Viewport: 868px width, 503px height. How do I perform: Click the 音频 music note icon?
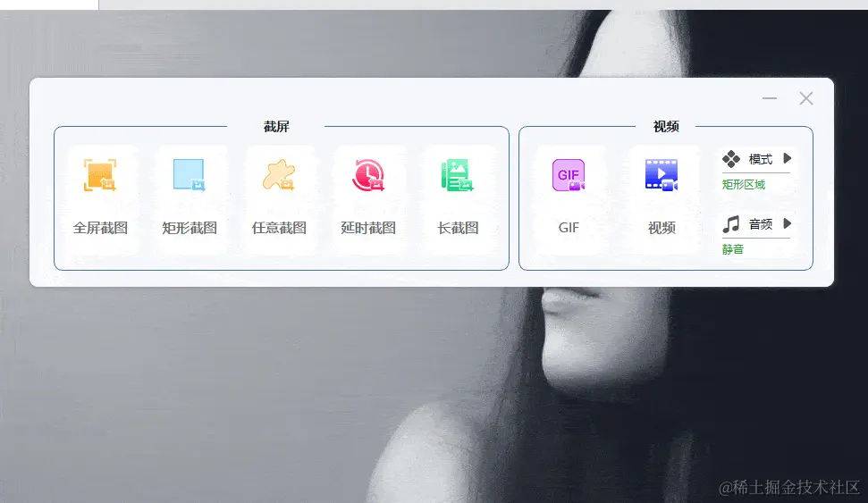730,224
